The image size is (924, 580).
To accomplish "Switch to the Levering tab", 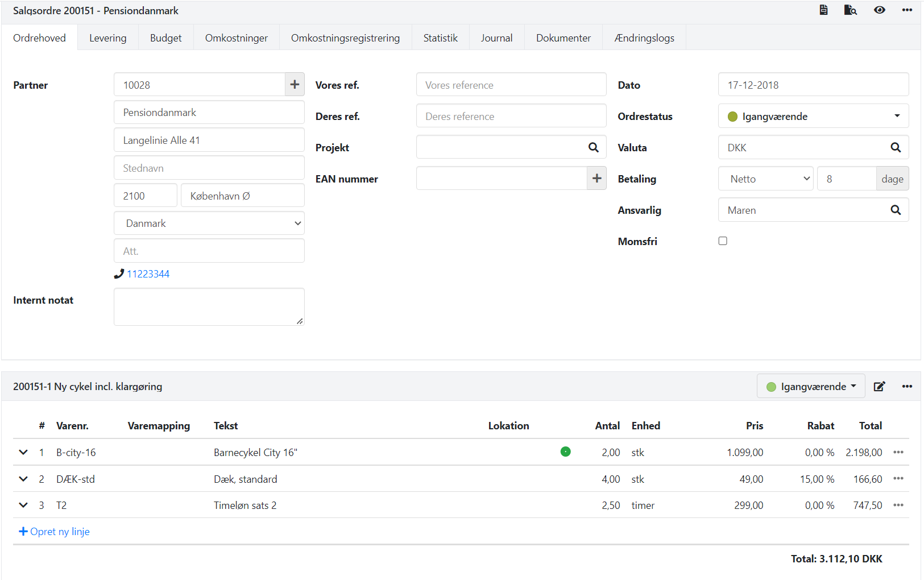I will point(107,38).
